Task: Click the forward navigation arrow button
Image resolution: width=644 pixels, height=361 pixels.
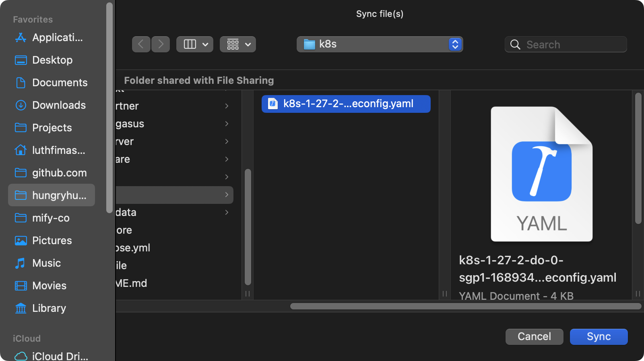Action: tap(161, 44)
